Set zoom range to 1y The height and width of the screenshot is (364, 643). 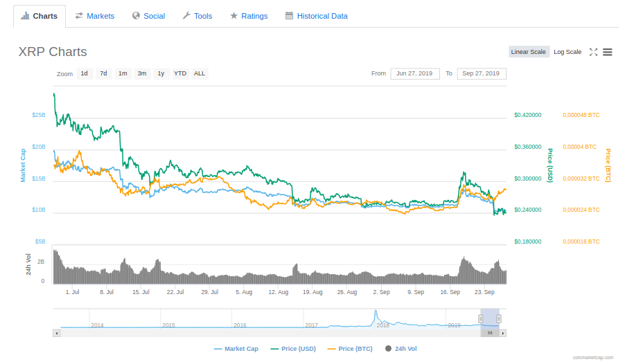pyautogui.click(x=161, y=74)
